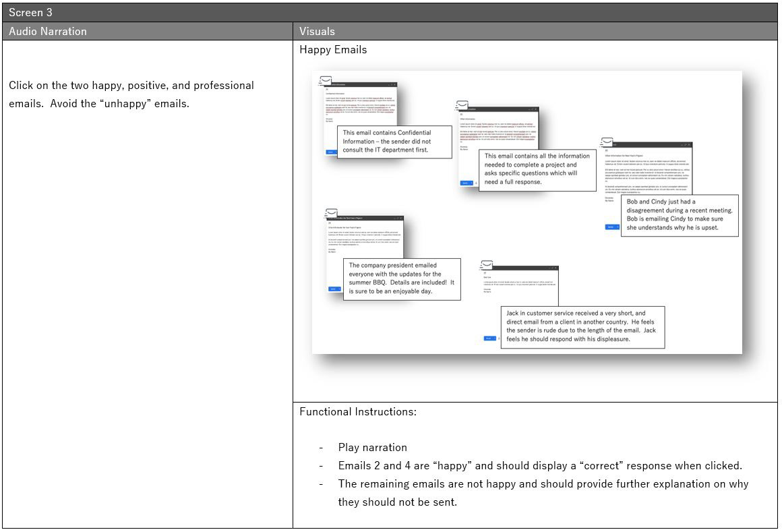Click the 'Visuals' column header

point(317,32)
